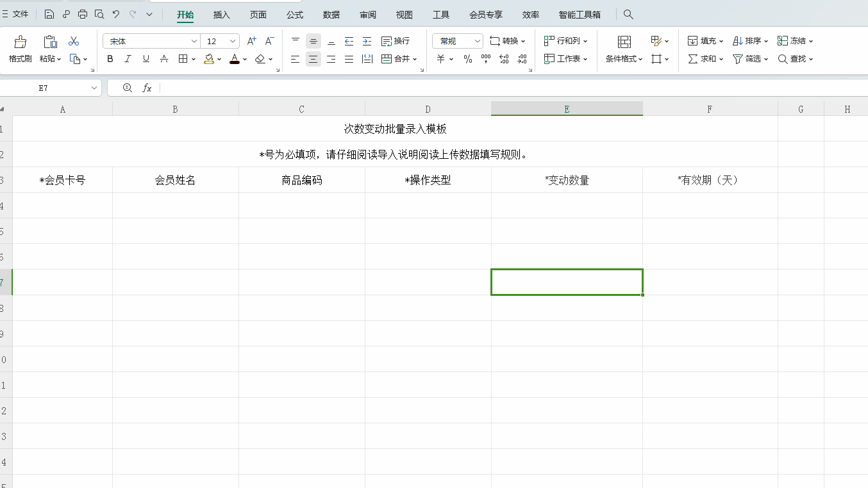The image size is (868, 488).
Task: Toggle italic formatting
Action: [x=128, y=59]
